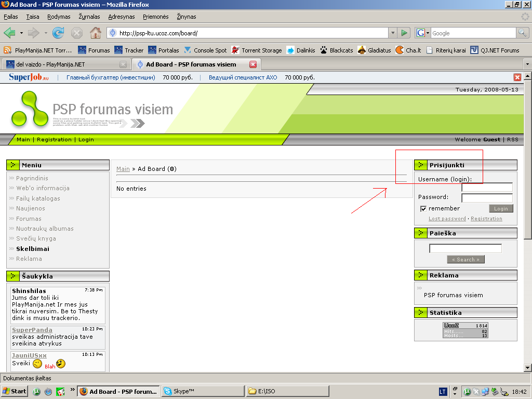Open Failų katalogas in the Meniu
The width and height of the screenshot is (532, 399).
pos(38,198)
